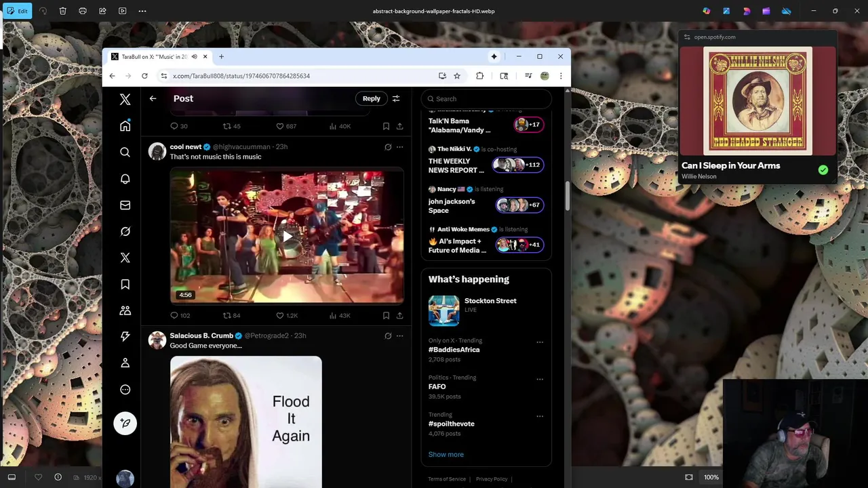Screen dimensions: 868x488
Task: Open Premium lightning icon in X sidebar
Action: point(125,337)
